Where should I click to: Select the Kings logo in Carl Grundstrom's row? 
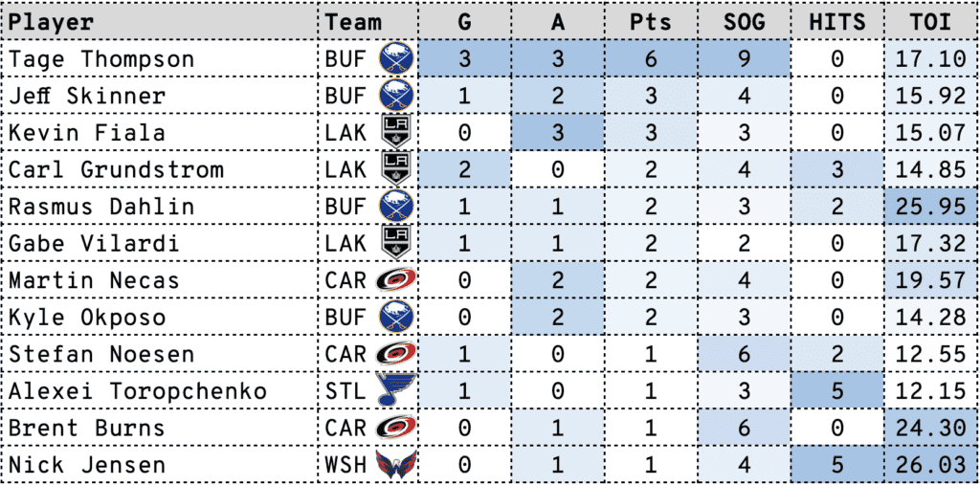pyautogui.click(x=395, y=170)
